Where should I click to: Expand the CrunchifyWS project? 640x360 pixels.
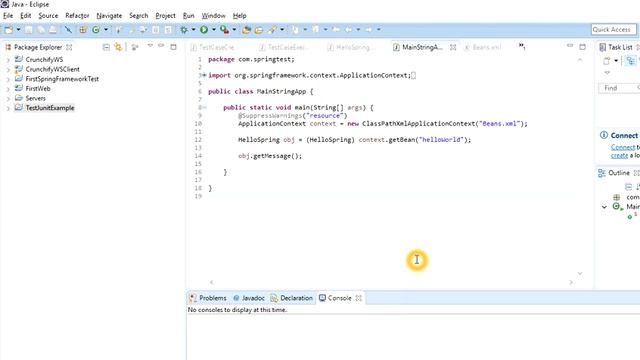click(8, 60)
